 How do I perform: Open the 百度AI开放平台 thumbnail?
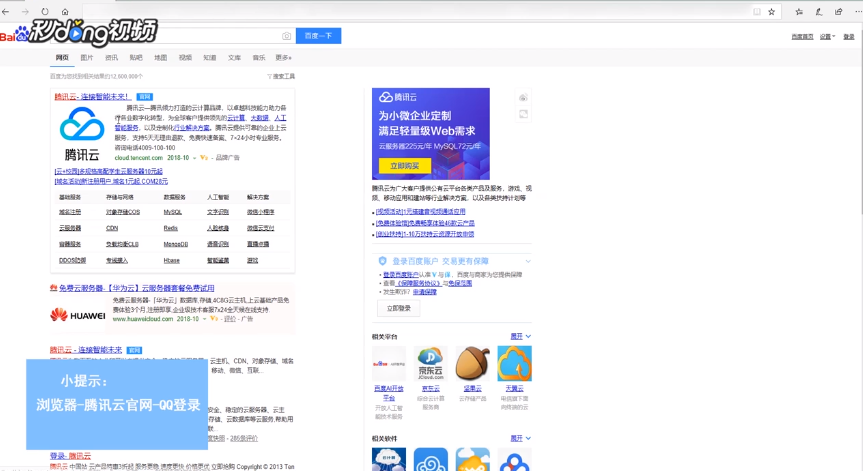click(389, 363)
